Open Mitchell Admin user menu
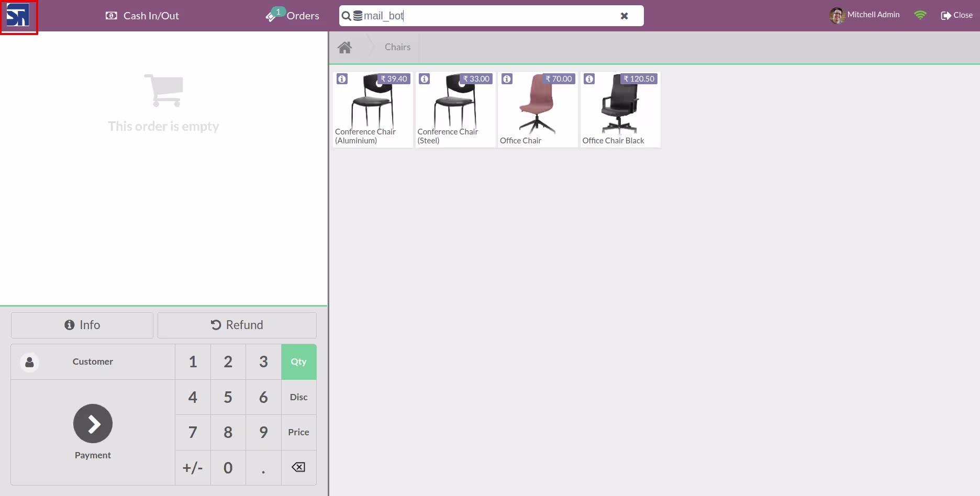Viewport: 980px width, 496px height. click(x=864, y=15)
